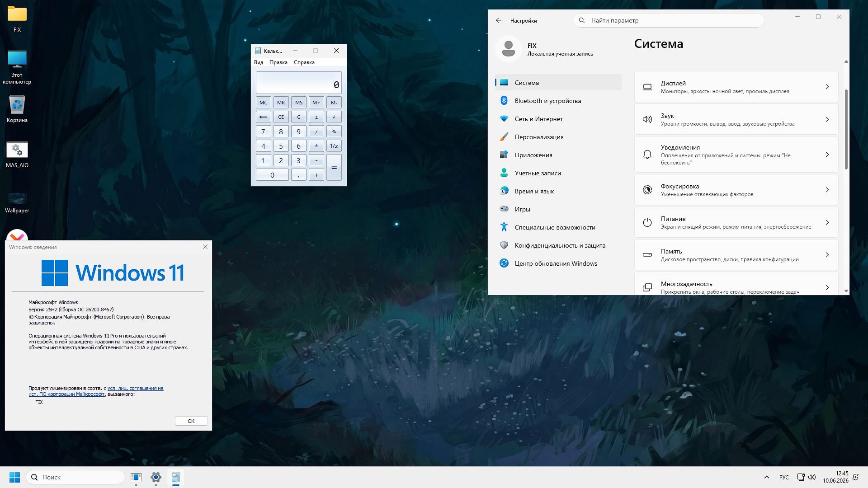Click the percent key in Calculator

tap(334, 131)
